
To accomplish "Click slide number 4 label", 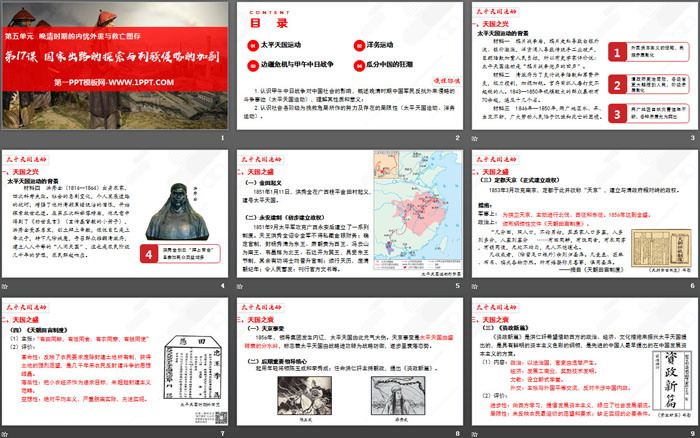I will point(222,286).
